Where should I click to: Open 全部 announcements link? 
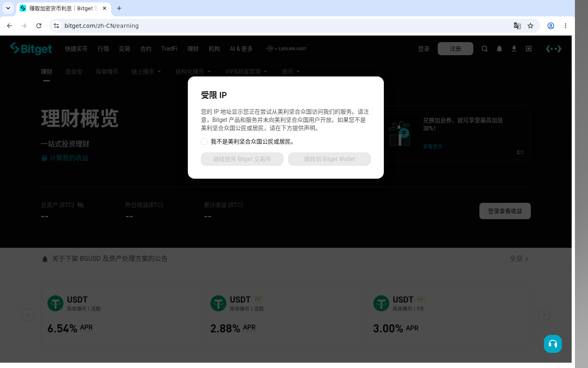519,259
